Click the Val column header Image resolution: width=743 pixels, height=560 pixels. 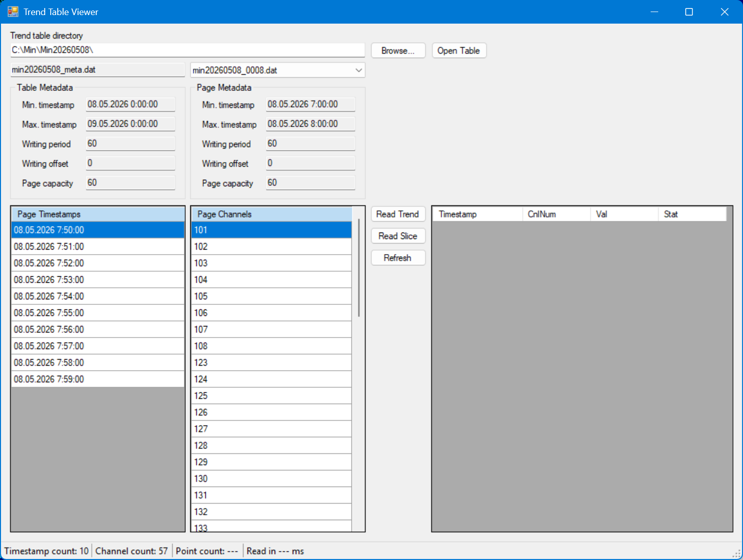[x=624, y=214]
